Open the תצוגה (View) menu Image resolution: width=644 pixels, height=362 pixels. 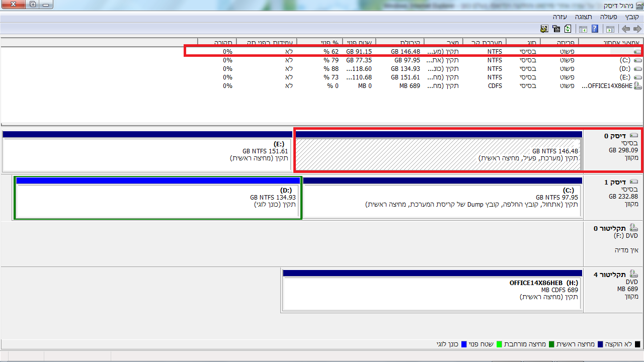pyautogui.click(x=583, y=17)
